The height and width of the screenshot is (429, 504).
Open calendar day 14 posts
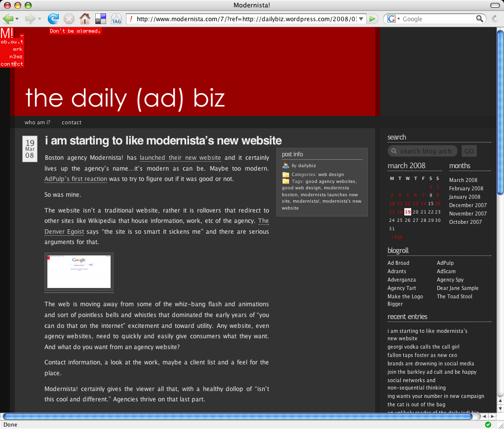click(x=424, y=204)
